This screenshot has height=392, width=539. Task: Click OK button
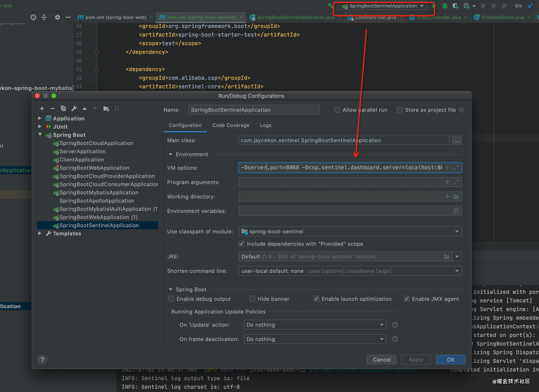(450, 360)
